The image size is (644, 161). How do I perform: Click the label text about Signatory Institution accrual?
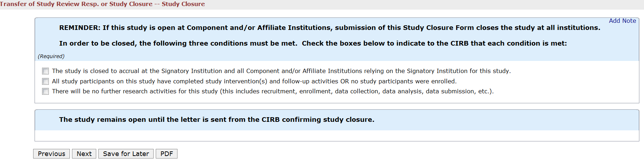coord(281,71)
